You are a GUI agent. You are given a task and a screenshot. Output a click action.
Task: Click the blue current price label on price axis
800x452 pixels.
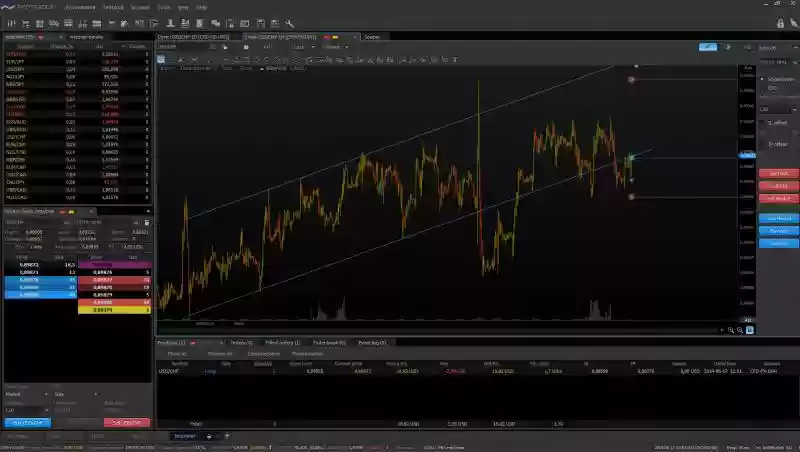tap(747, 155)
